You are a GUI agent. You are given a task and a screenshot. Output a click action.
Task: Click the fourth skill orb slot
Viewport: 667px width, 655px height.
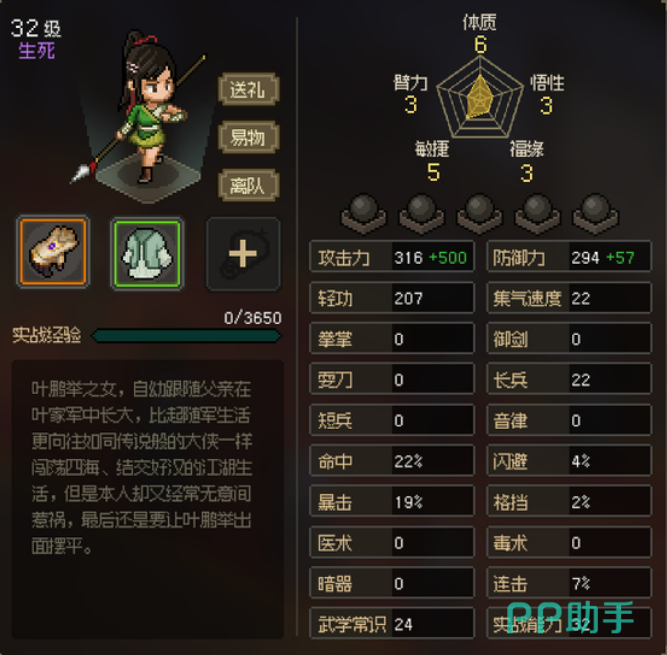(x=538, y=214)
